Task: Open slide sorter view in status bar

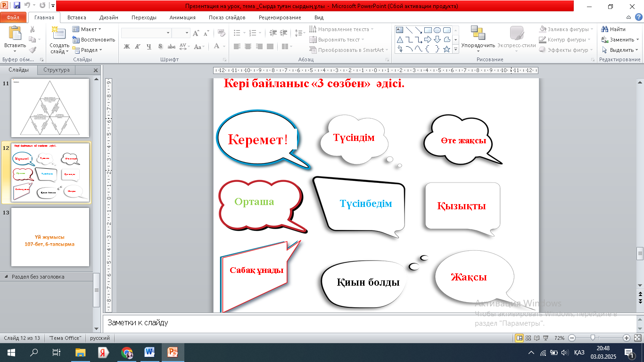Action: [x=528, y=338]
